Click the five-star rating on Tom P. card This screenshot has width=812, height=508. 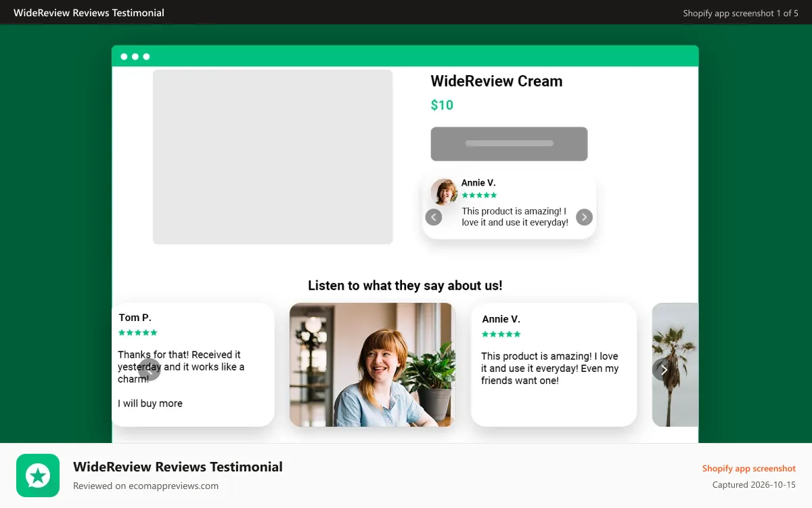coord(138,333)
